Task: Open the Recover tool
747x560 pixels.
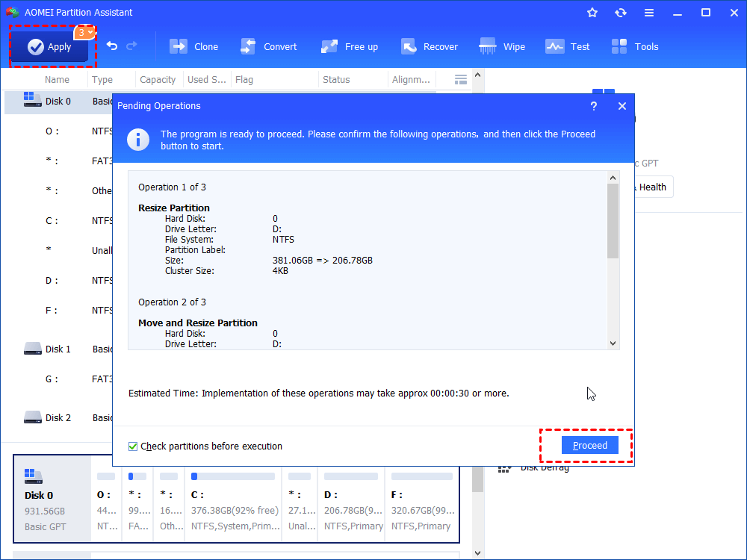Action: (x=430, y=46)
